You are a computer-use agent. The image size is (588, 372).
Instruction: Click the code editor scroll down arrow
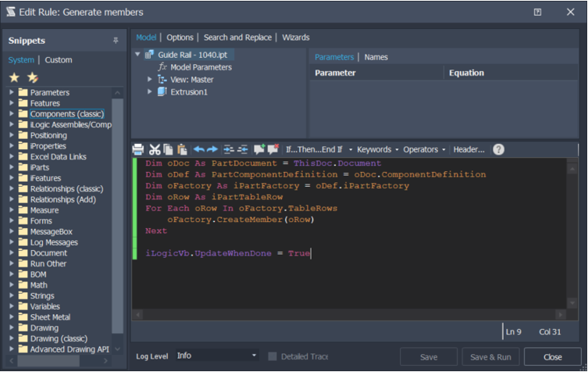572,303
